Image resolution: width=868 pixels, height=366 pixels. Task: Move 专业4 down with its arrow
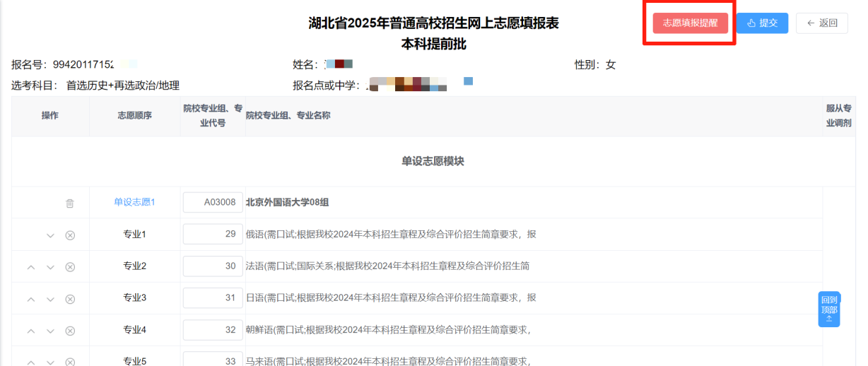[x=50, y=331]
